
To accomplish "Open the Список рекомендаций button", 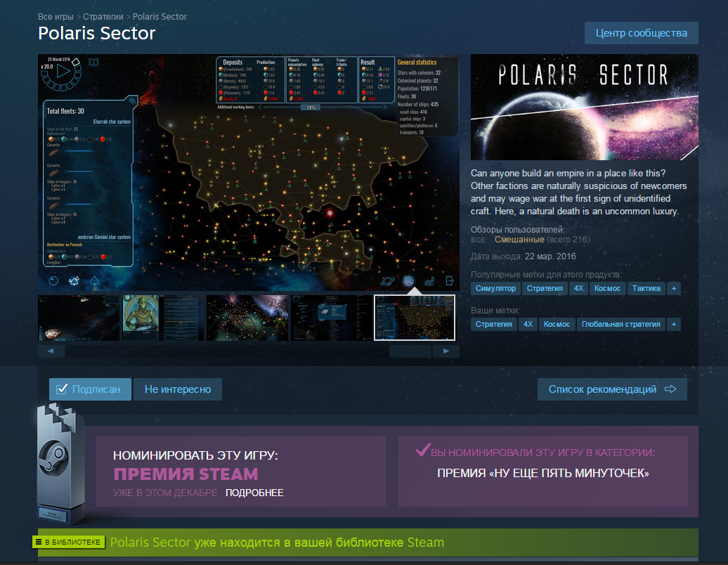I will coord(612,389).
